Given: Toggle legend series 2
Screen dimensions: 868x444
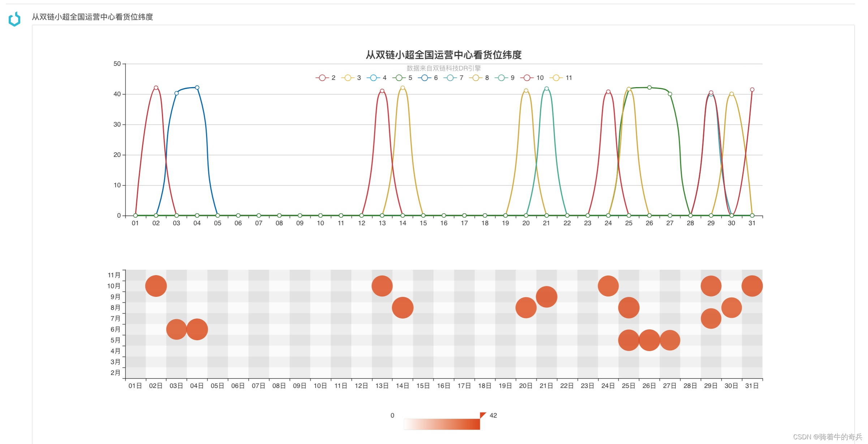Looking at the screenshot, I should click(322, 78).
